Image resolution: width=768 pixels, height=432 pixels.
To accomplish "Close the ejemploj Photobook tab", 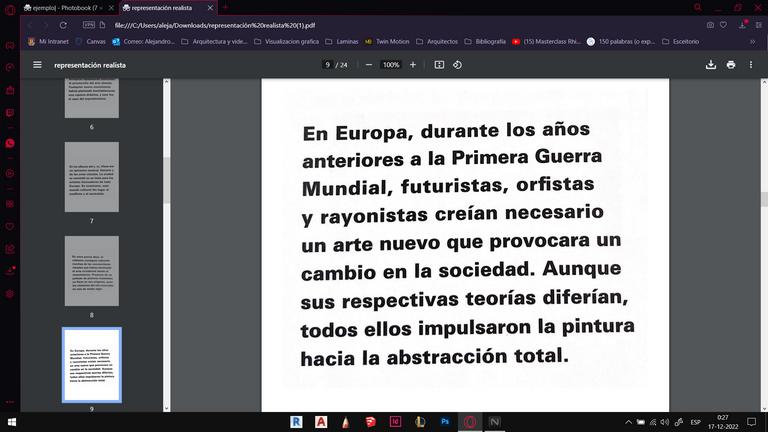I will (x=111, y=8).
